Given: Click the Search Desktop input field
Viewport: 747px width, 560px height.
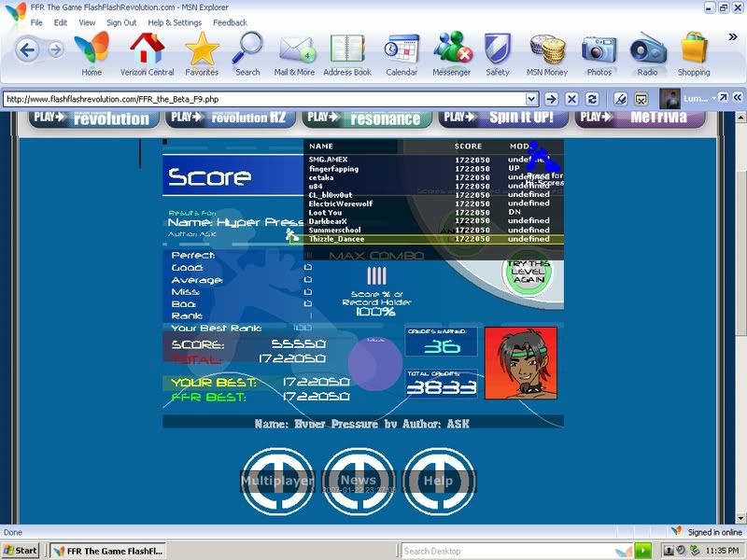Looking at the screenshot, I should point(504,551).
